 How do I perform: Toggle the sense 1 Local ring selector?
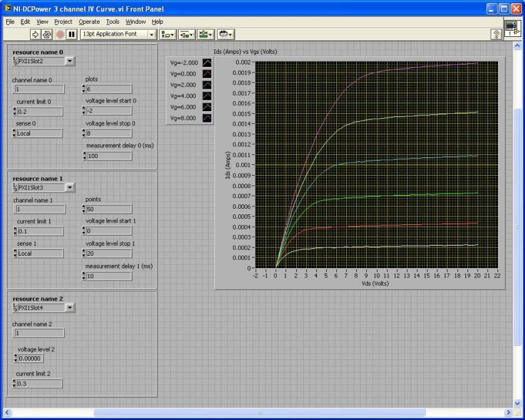pyautogui.click(x=39, y=254)
